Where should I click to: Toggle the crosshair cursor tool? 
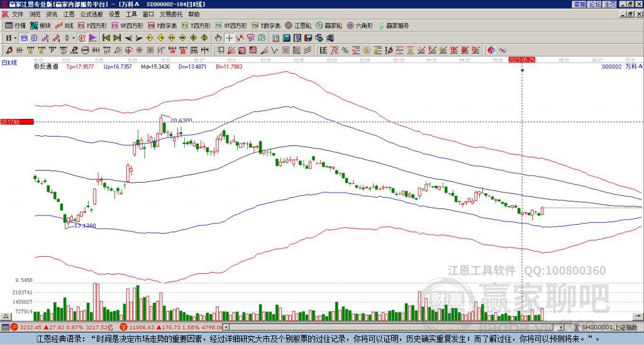229,38
